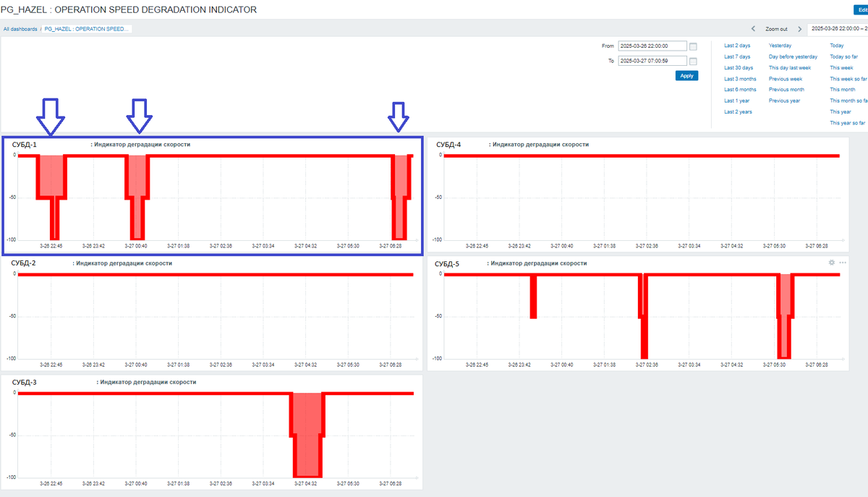
Task: Open СУБД-5 widget three-dots action menu
Action: (x=843, y=263)
